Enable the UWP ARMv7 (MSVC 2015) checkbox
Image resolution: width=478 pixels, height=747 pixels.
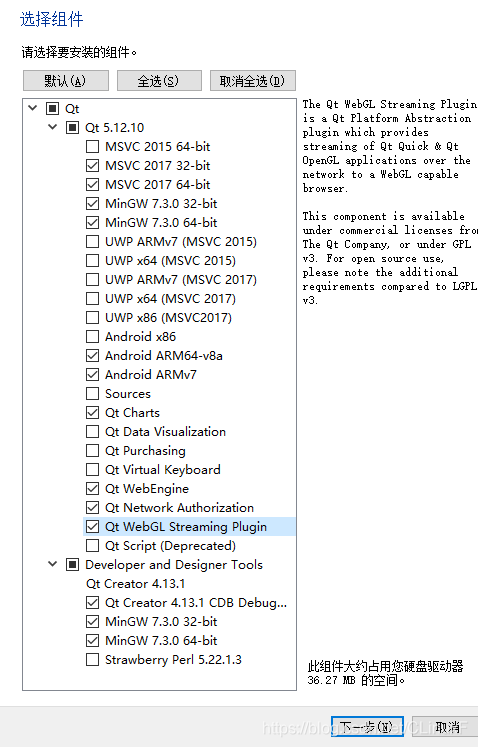(92, 242)
